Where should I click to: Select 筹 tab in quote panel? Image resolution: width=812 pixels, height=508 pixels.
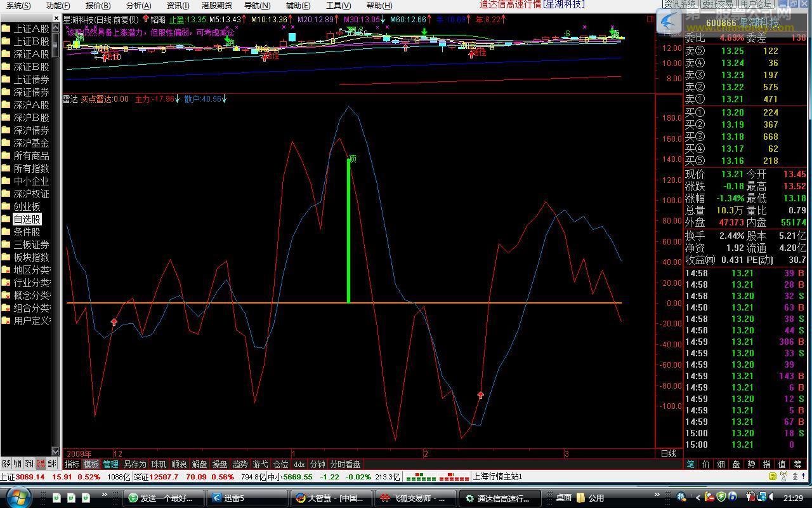pos(797,464)
